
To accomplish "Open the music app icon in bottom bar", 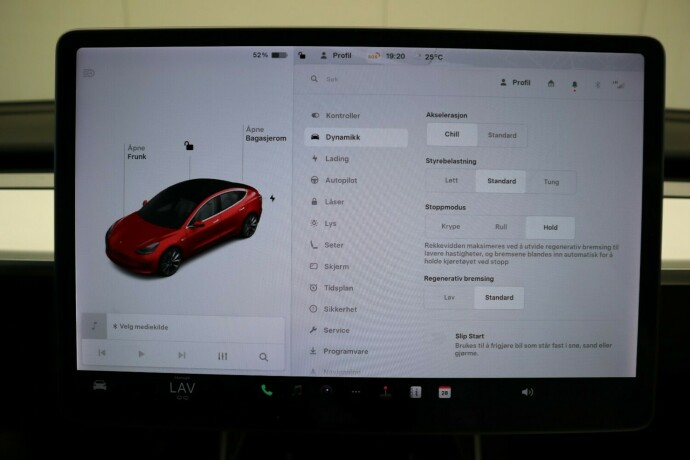I will tap(297, 390).
